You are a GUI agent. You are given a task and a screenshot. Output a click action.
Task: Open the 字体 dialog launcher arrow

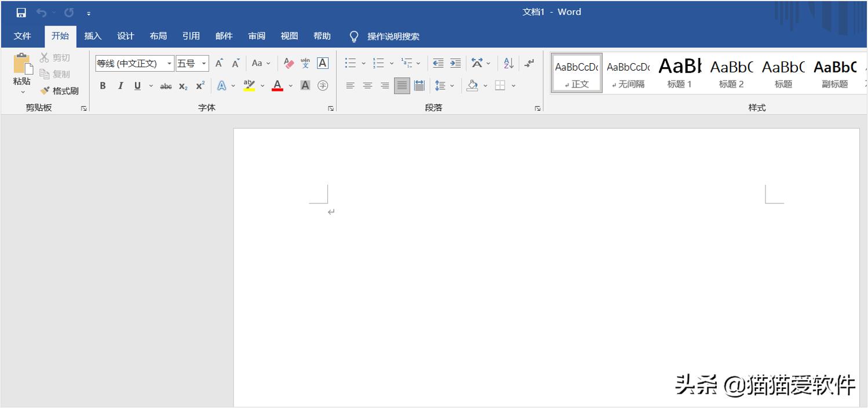tap(329, 107)
